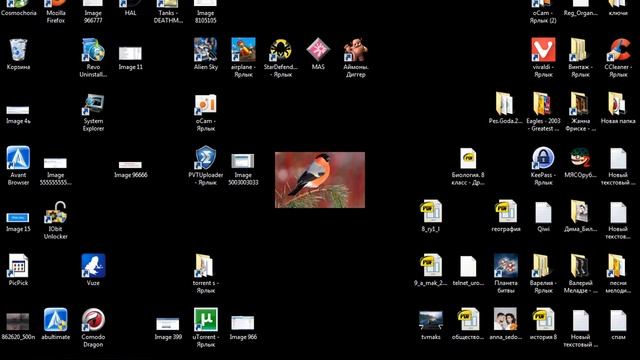This screenshot has height=360, width=640.
Task: Open the ключи folder
Action: coord(618,4)
